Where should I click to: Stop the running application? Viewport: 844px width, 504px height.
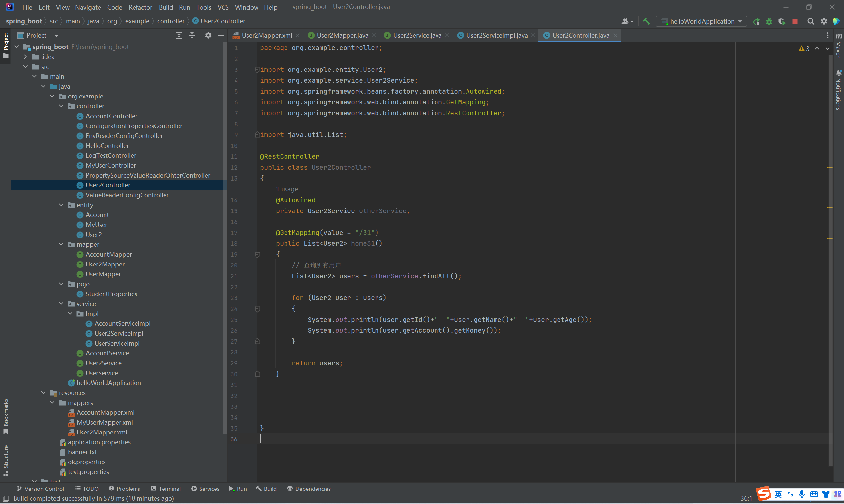click(x=795, y=21)
